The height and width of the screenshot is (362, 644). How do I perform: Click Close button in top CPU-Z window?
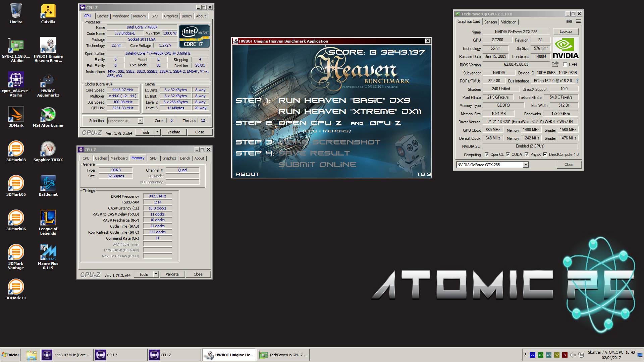click(200, 132)
